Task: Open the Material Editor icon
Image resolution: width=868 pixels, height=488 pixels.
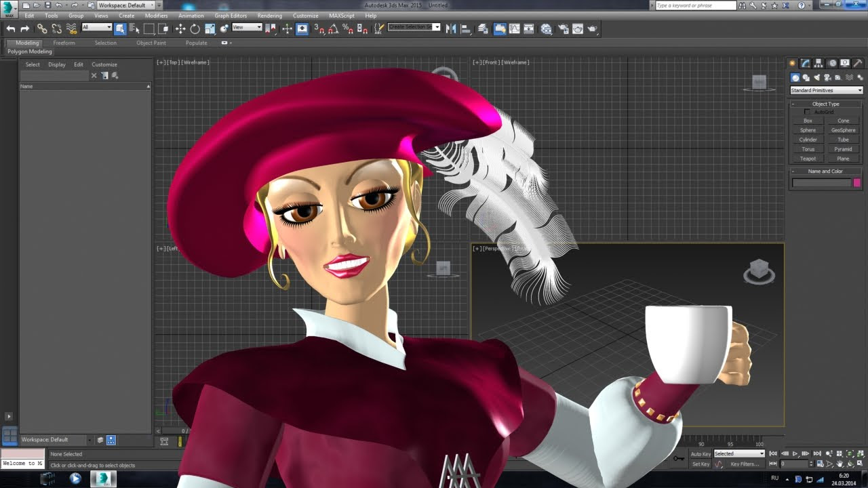Action: pos(547,28)
